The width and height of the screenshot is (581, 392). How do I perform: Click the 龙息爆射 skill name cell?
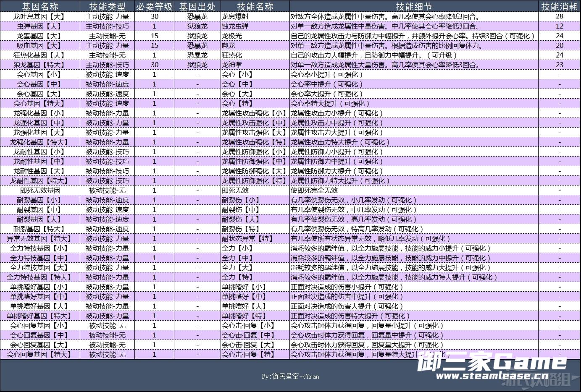point(232,16)
